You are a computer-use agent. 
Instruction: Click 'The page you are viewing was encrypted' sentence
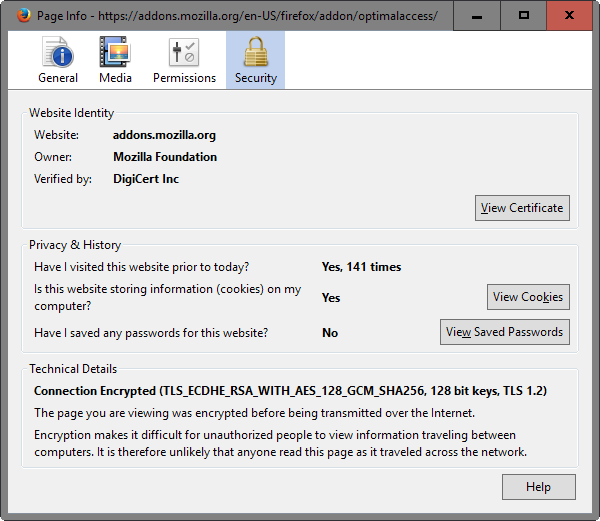[254, 413]
